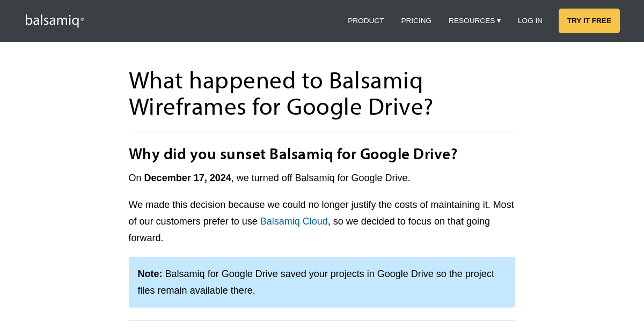Screen dimensions: 644x336
Task: Click the balsamiq logo
Action: pyautogui.click(x=52, y=20)
